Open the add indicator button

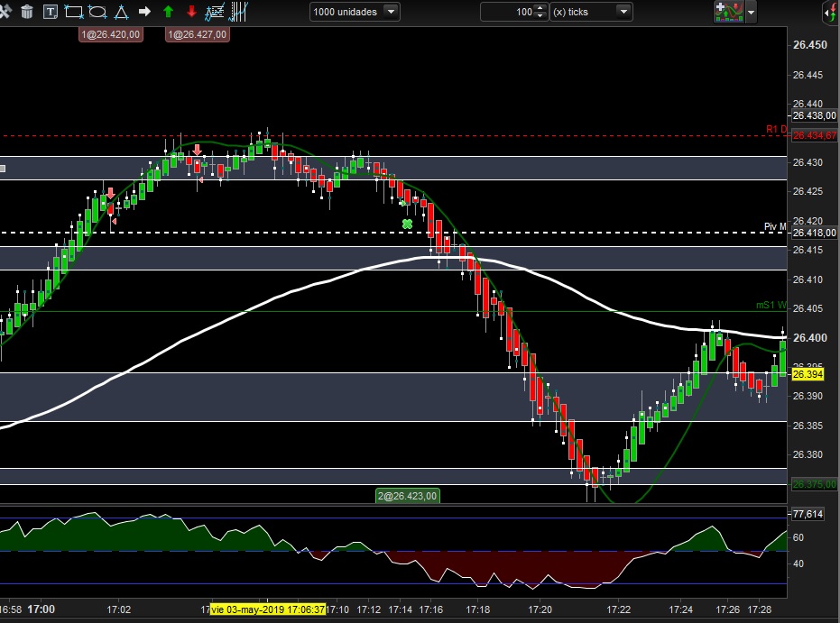coord(729,12)
